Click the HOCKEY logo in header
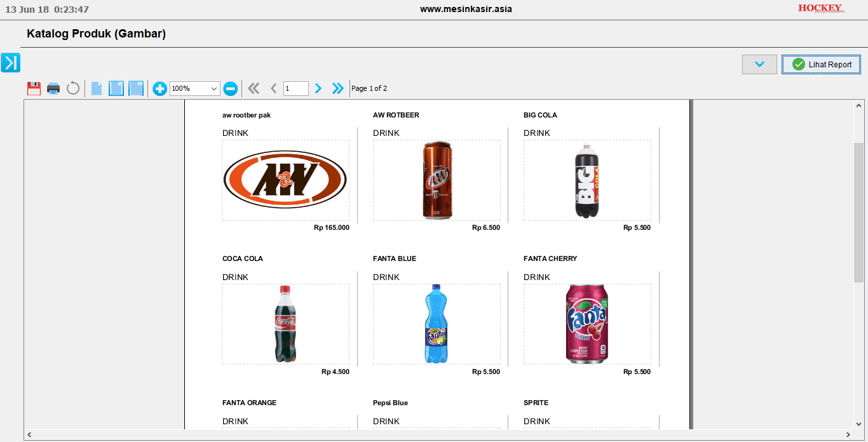Viewport: 868px width, 442px height. click(821, 8)
